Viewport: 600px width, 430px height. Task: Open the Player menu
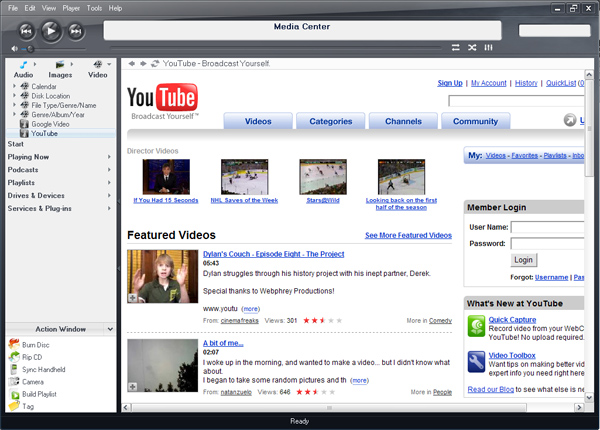click(71, 8)
